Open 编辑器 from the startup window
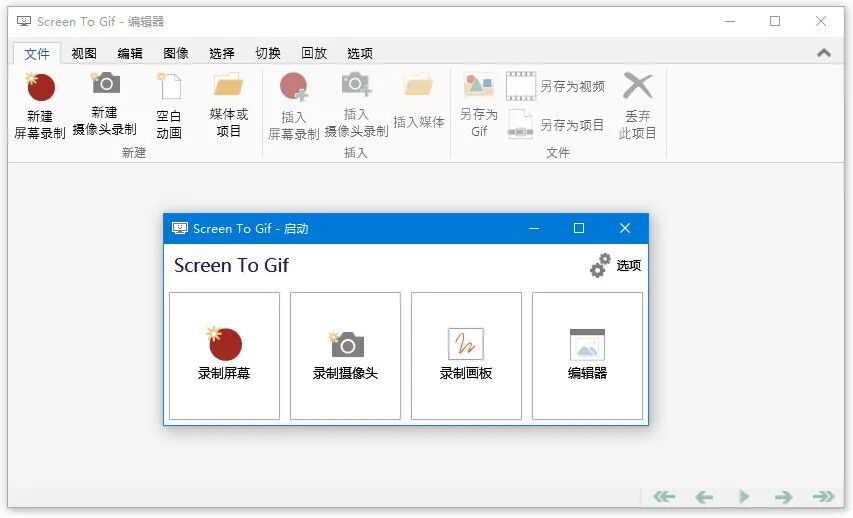 tap(587, 356)
